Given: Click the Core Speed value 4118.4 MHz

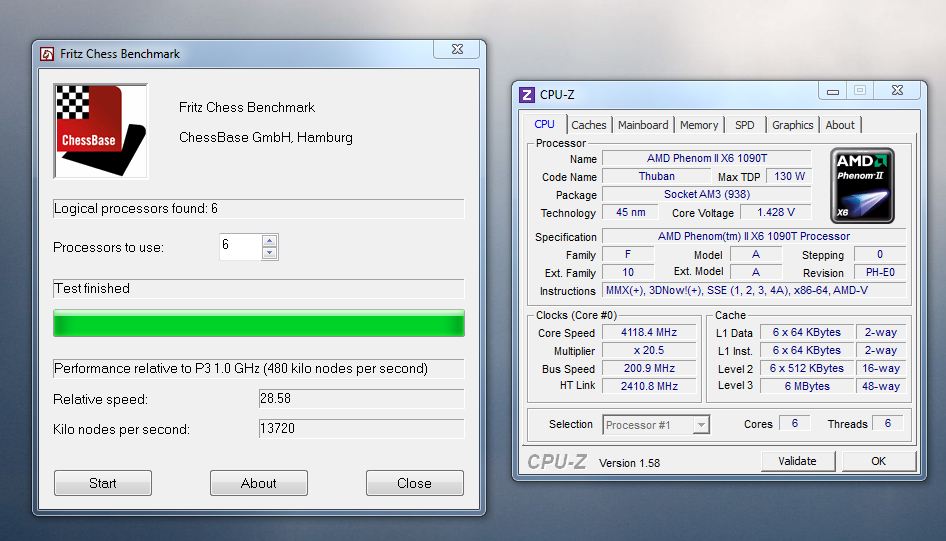Looking at the screenshot, I should 649,332.
